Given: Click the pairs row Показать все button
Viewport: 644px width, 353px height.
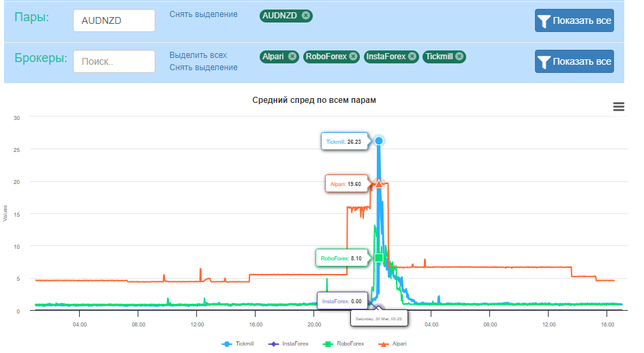Looking at the screenshot, I should (574, 20).
